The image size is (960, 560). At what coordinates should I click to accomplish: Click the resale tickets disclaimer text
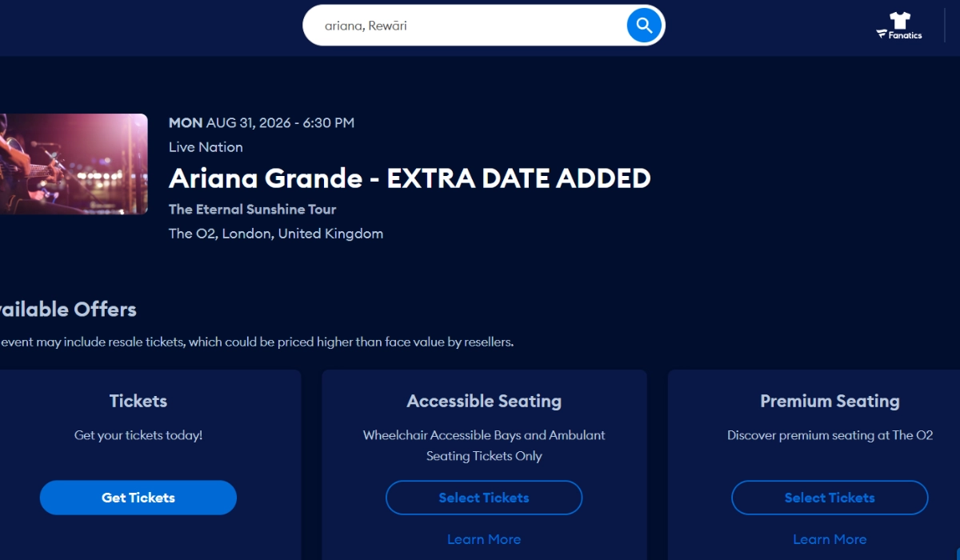pos(256,341)
